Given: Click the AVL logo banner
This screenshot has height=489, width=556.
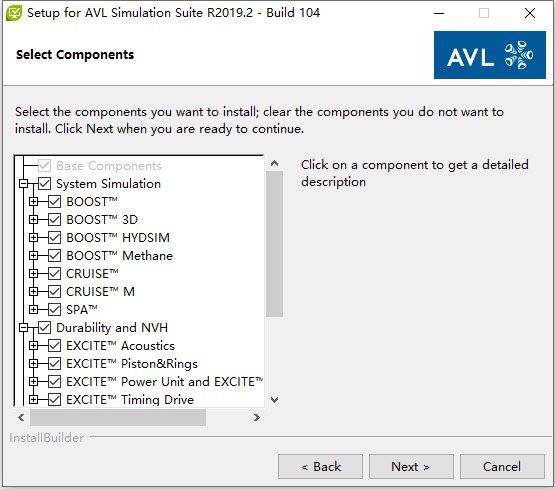Looking at the screenshot, I should (490, 55).
